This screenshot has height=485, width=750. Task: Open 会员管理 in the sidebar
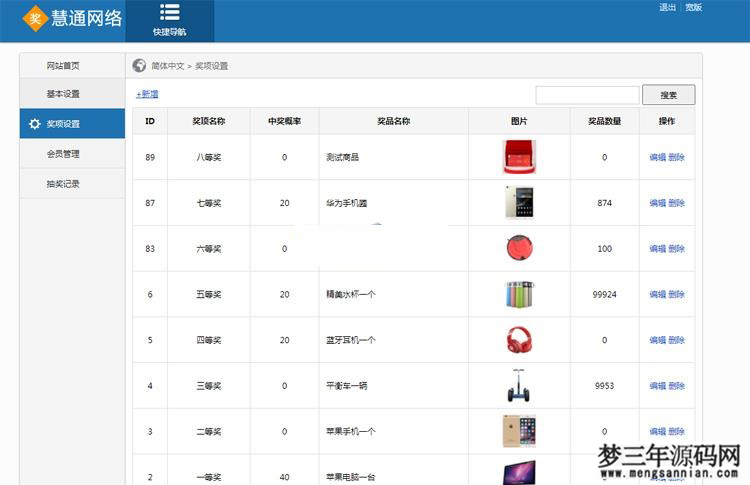click(x=63, y=154)
